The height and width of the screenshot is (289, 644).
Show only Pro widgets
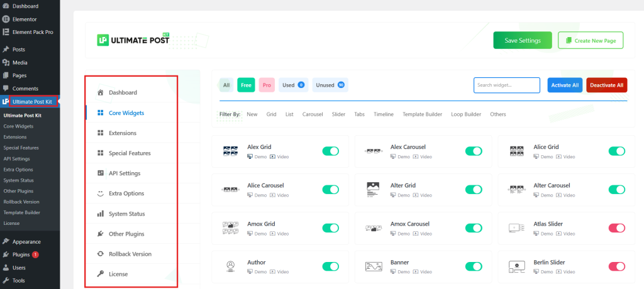click(267, 85)
